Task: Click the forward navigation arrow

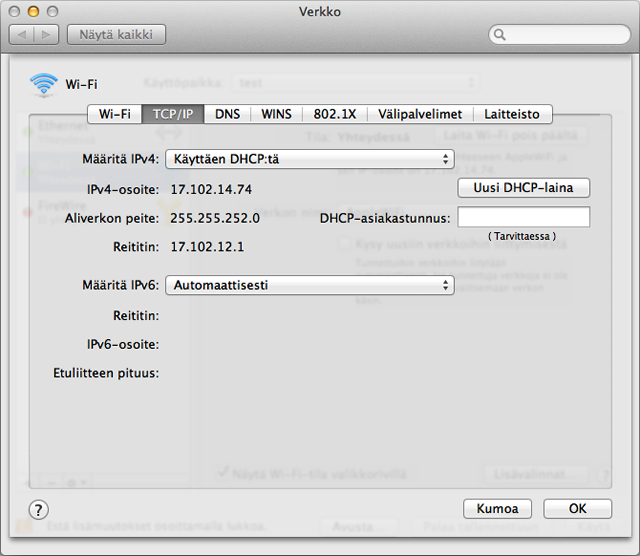Action: tap(46, 35)
